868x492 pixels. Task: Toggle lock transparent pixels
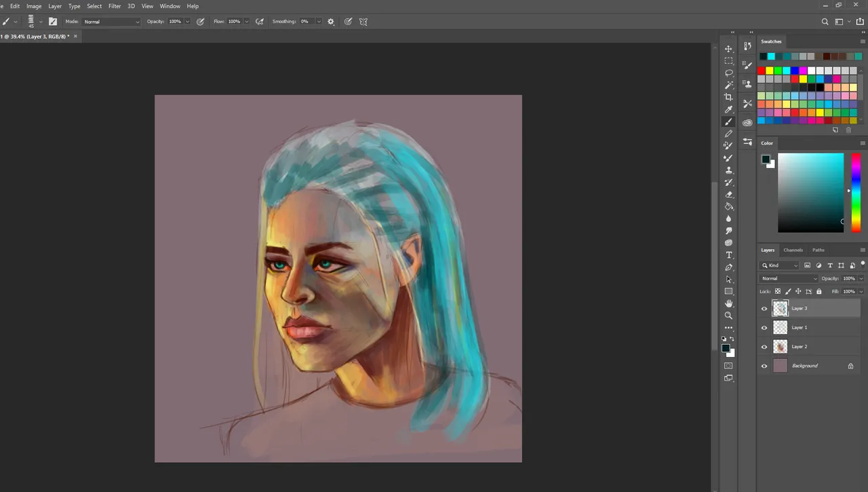778,291
